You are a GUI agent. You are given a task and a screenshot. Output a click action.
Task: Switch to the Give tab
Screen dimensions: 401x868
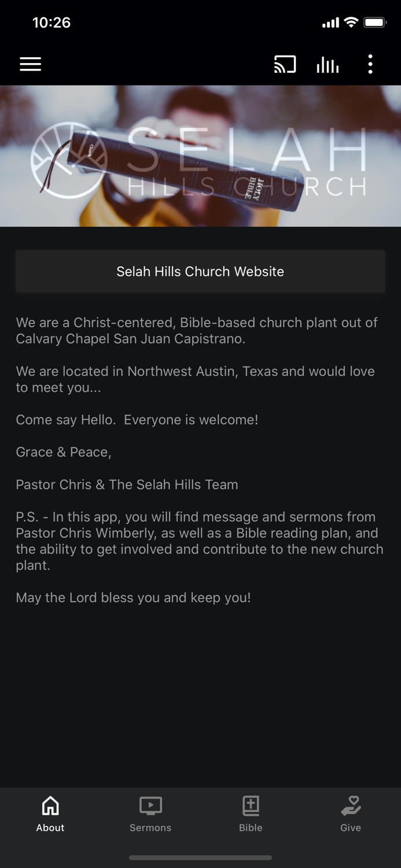351,814
